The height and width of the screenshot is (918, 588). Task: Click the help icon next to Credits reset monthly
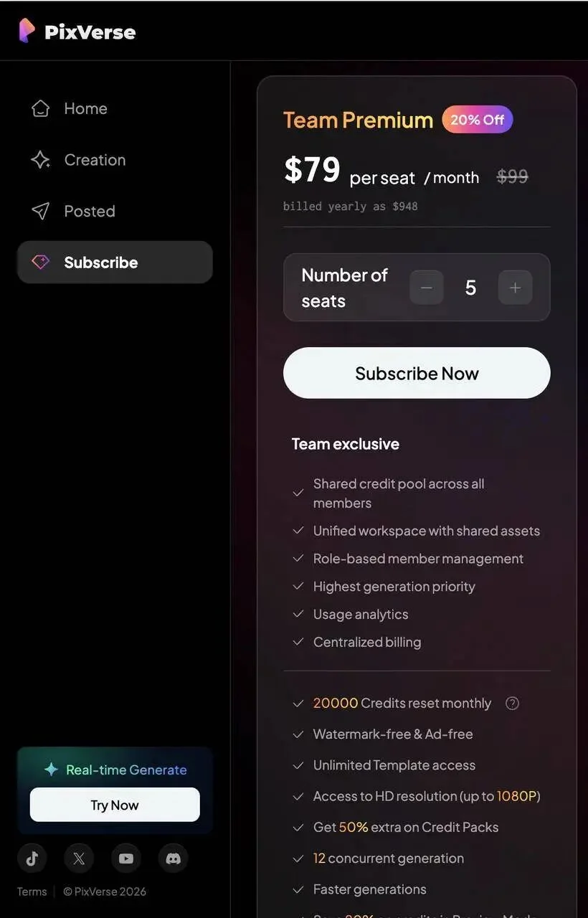pos(512,704)
